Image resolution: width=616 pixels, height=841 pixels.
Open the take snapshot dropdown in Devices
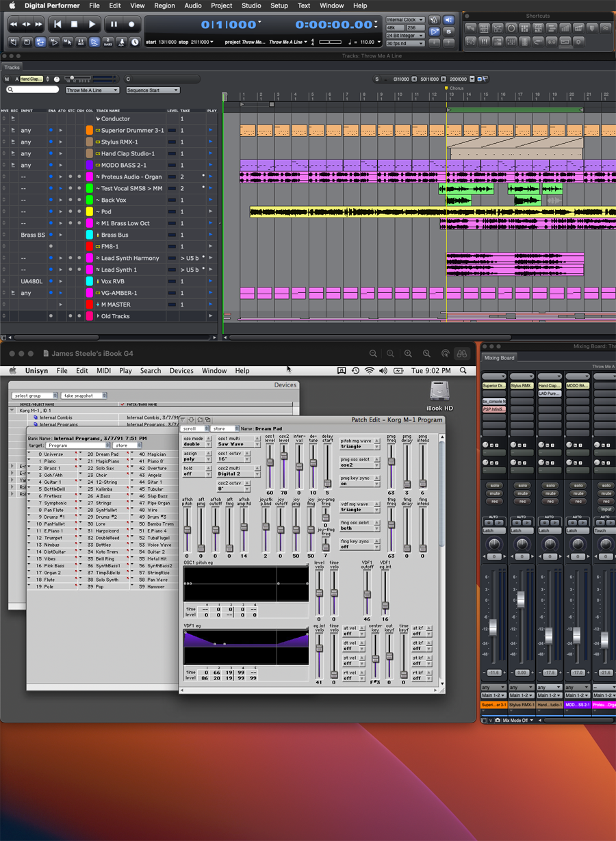point(84,396)
